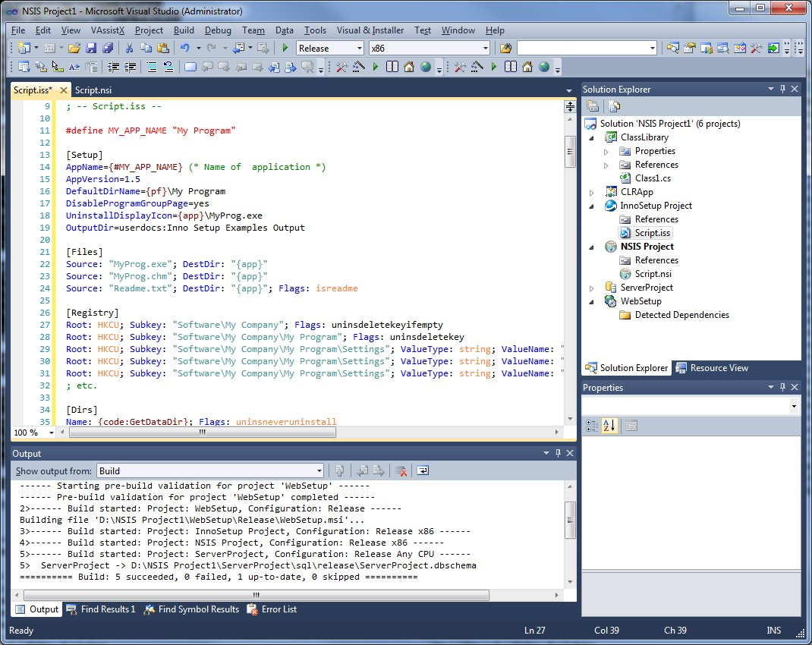Decrease the line indent
This screenshot has height=645, width=812.
[113, 67]
